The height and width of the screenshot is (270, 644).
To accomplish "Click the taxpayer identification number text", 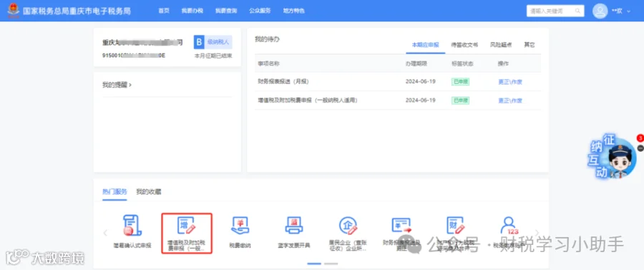I will pyautogui.click(x=134, y=55).
